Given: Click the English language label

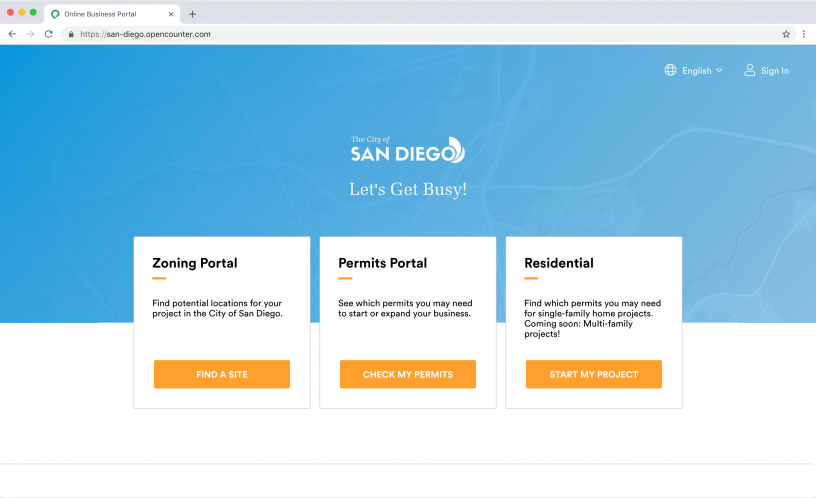Looking at the screenshot, I should pos(697,71).
